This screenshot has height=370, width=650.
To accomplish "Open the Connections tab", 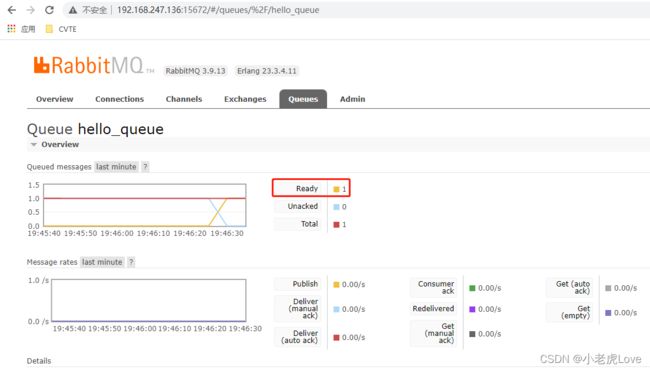I will click(x=119, y=99).
